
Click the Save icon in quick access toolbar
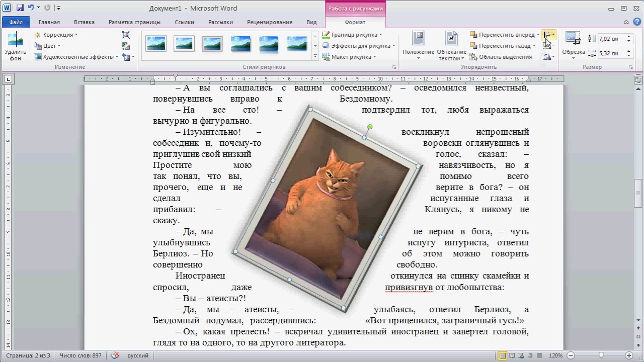[x=20, y=8]
